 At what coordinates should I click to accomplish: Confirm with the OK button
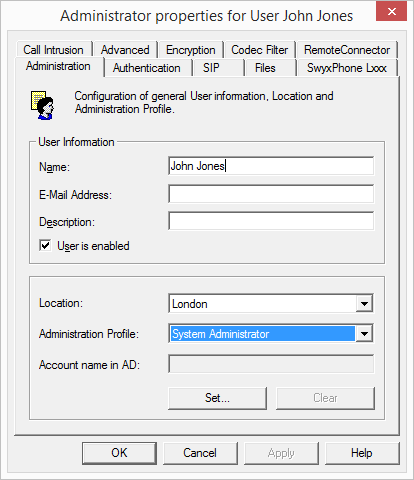pyautogui.click(x=119, y=453)
